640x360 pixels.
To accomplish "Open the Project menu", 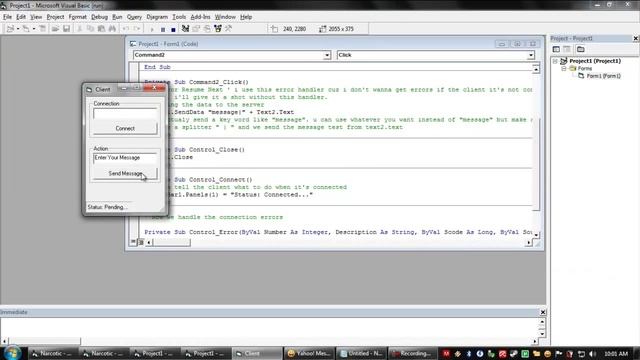I will (x=55, y=17).
